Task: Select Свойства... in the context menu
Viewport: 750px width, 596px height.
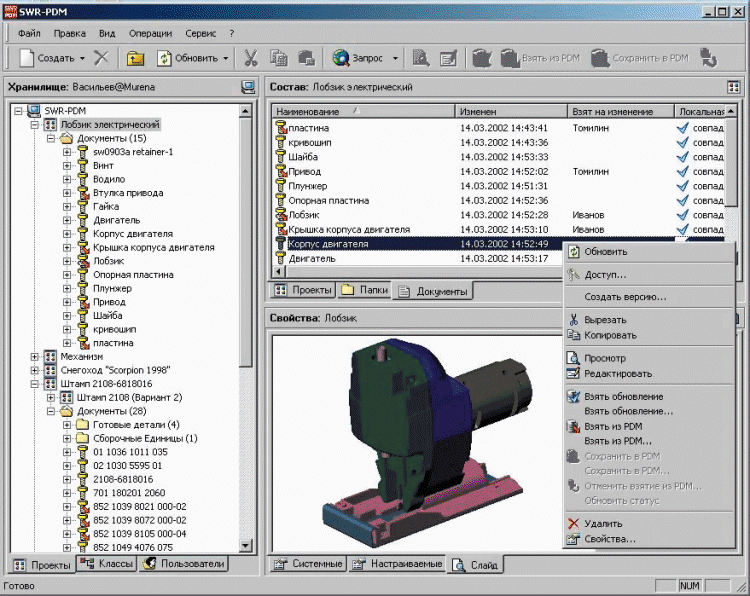Action: pos(610,539)
